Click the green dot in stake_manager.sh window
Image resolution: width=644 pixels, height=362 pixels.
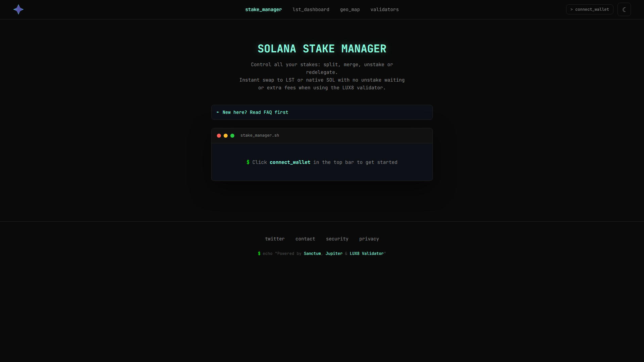pyautogui.click(x=232, y=136)
